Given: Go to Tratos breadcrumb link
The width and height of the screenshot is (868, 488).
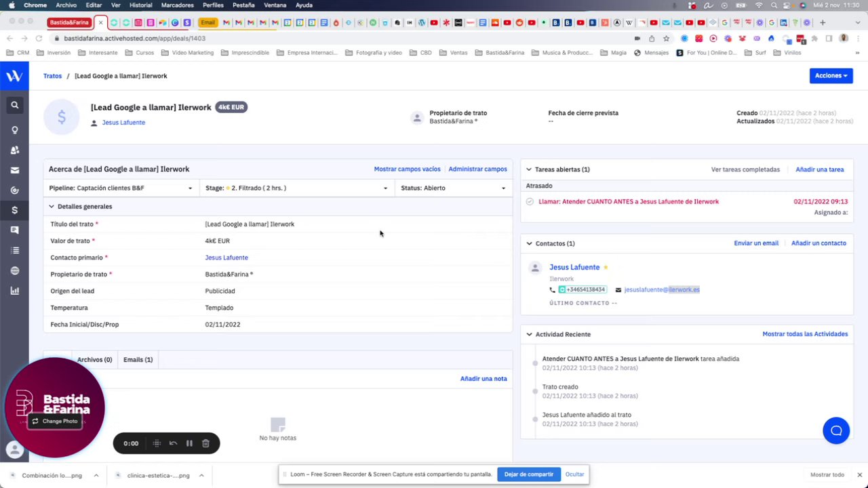Looking at the screenshot, I should pos(52,76).
